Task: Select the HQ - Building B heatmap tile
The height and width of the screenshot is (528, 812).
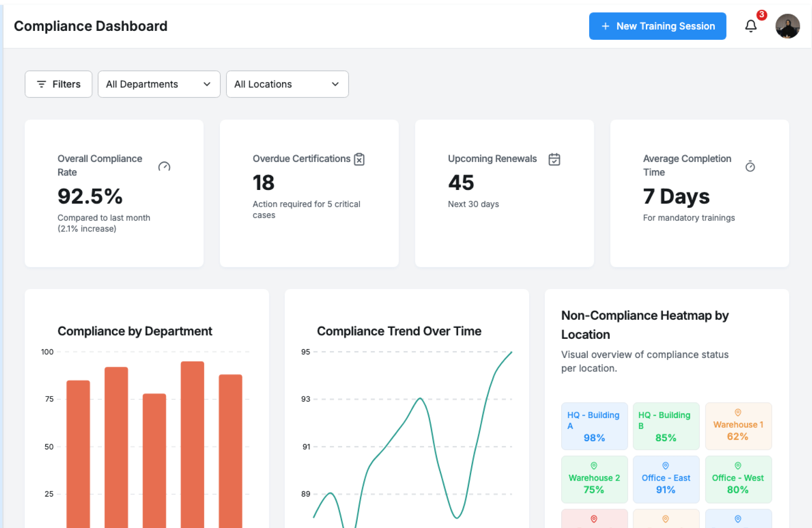Action: click(666, 426)
